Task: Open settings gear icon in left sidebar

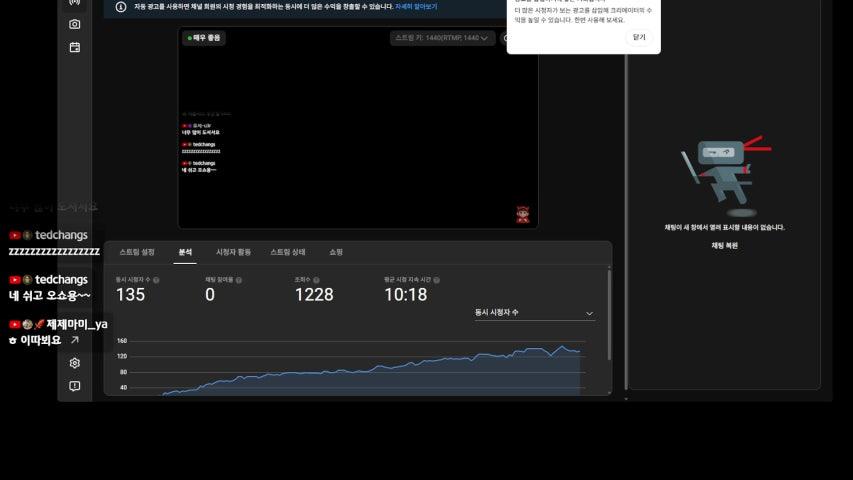Action: (74, 363)
